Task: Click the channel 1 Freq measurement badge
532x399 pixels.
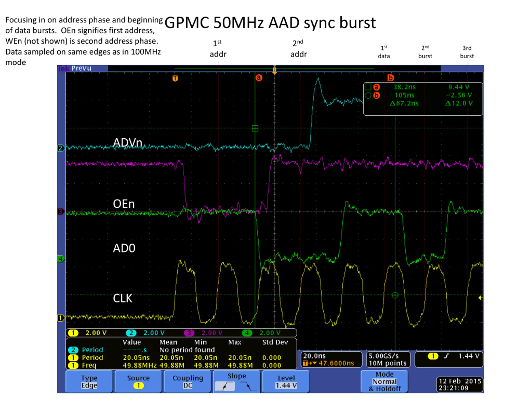Action: 73,365
